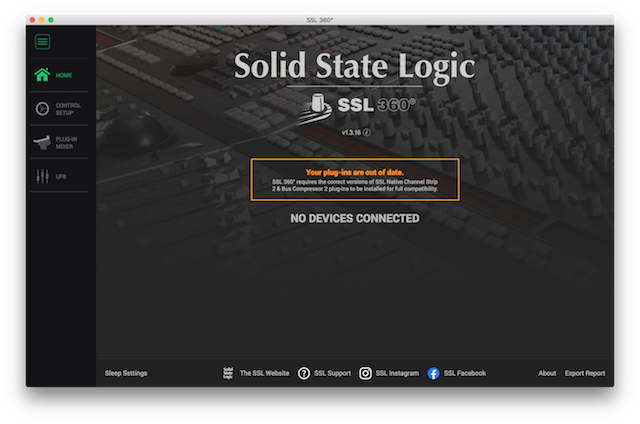Open Control Setup dial icon
Viewport: 640px width, 424px height.
tap(42, 109)
